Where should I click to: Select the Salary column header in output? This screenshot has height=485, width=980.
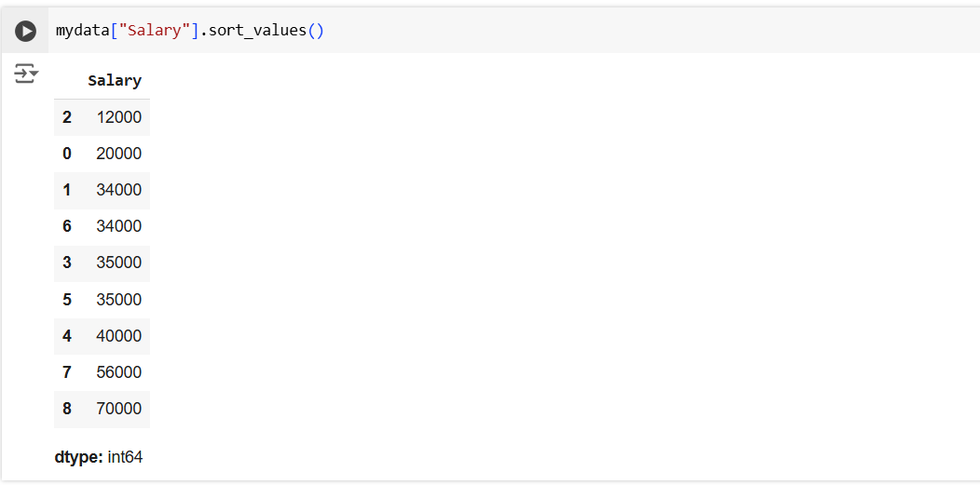click(115, 81)
